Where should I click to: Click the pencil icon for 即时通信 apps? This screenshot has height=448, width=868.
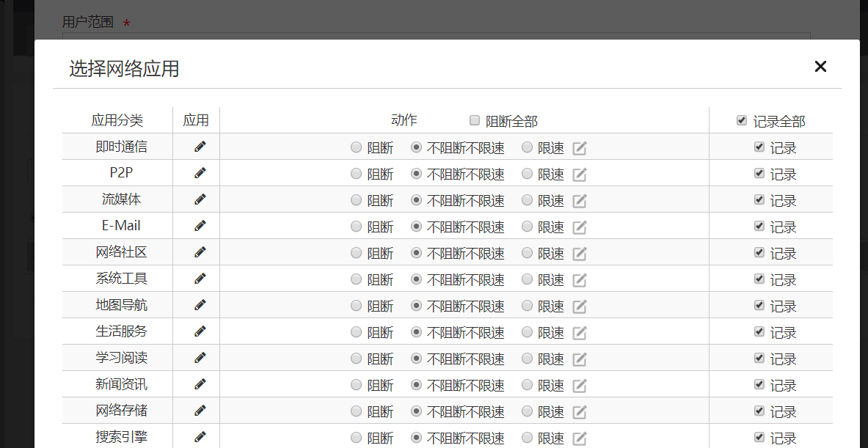tap(200, 147)
